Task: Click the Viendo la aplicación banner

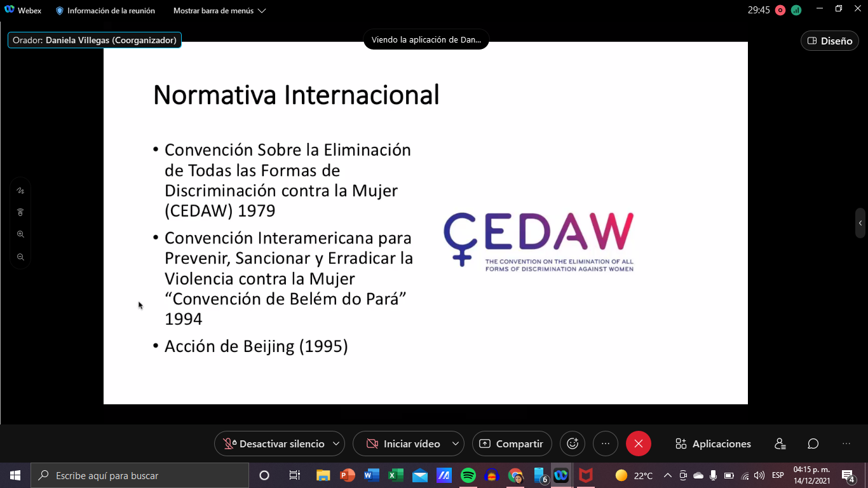Action: 426,39
